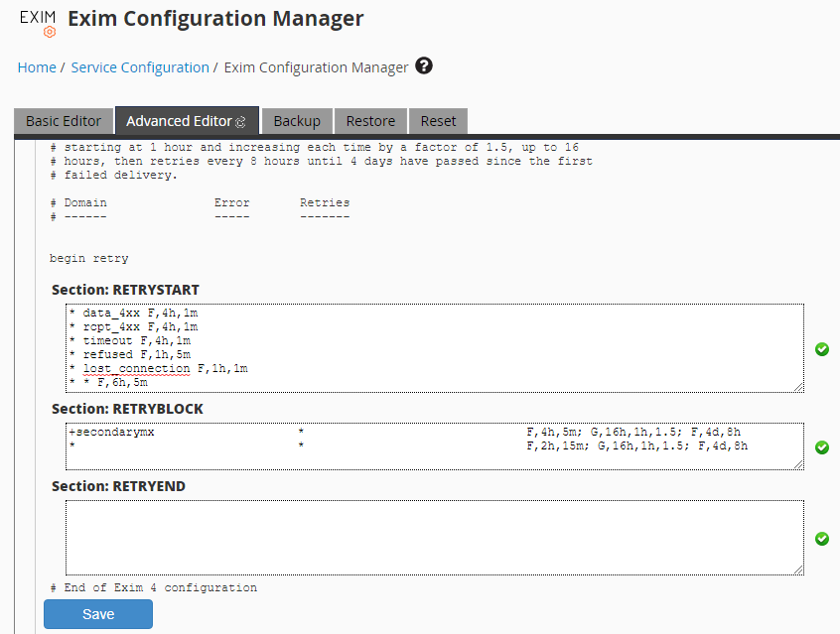Click the RETRYSTART green check status icon
Viewport: 840px width, 634px height.
click(x=822, y=349)
